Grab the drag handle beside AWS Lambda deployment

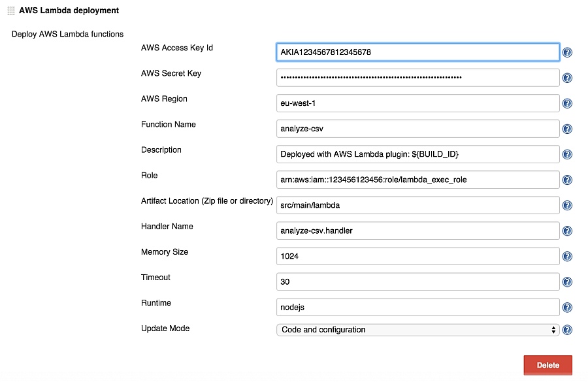[x=11, y=11]
